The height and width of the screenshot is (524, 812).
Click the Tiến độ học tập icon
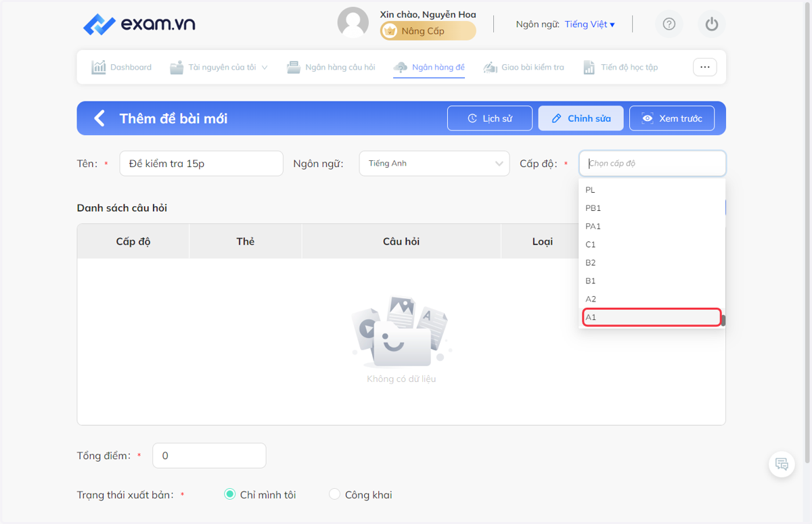click(x=589, y=67)
